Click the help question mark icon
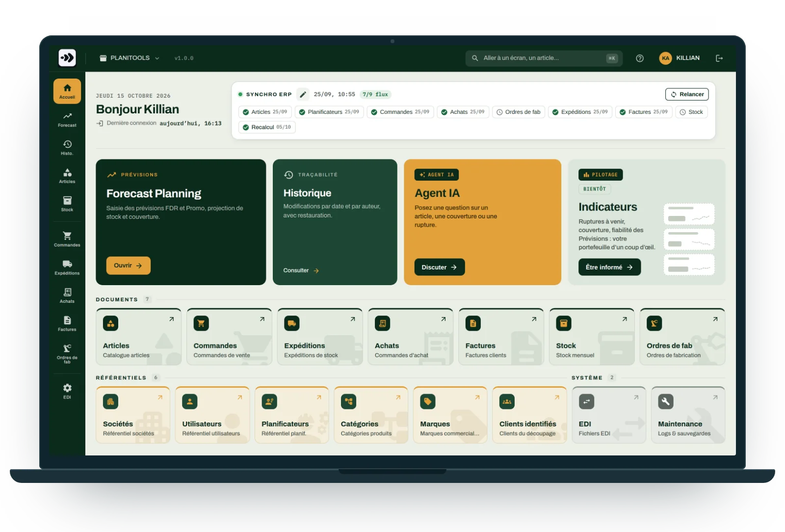785x532 pixels. 640,58
